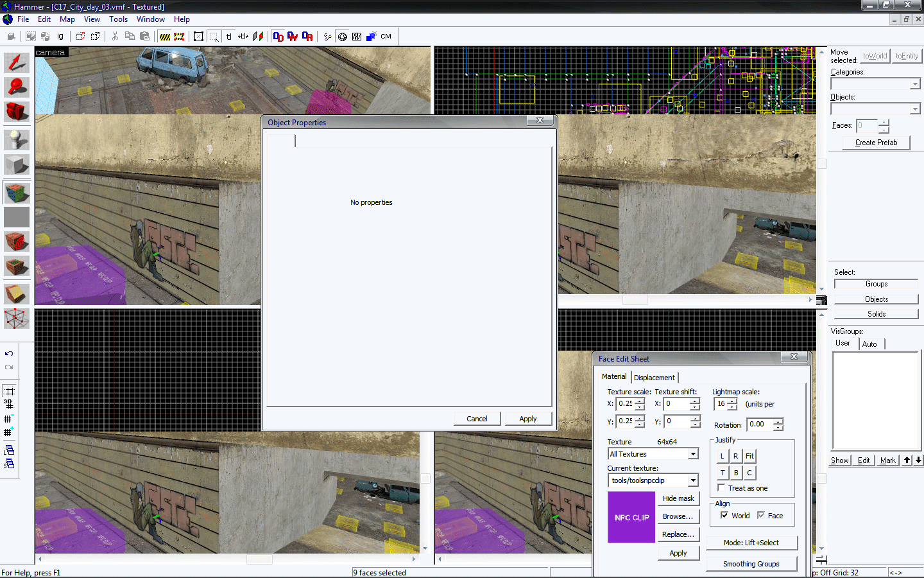Click the texture scale X input field
Image resolution: width=924 pixels, height=578 pixels.
click(626, 404)
